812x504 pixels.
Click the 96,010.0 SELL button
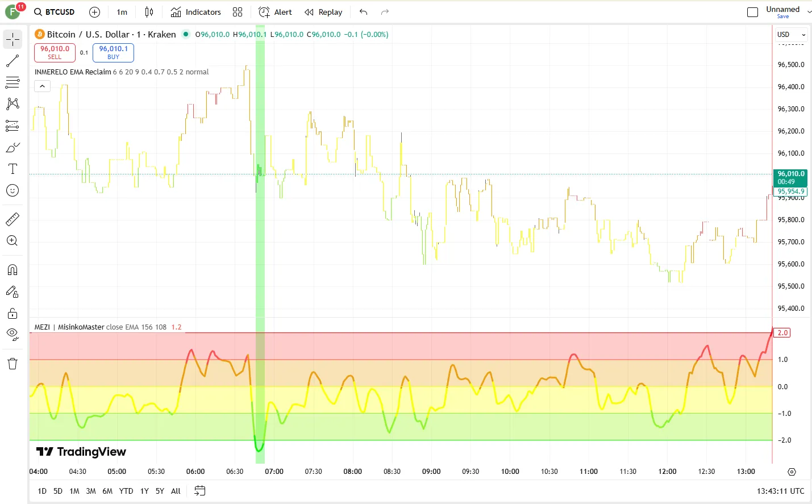(55, 52)
